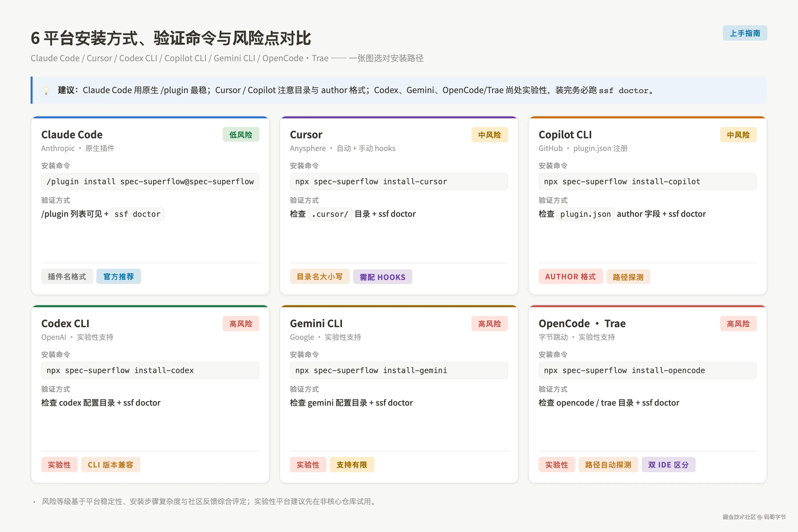Click the "Copilot CLI" card heading
Screen dimensions: 798x532
tap(565, 135)
